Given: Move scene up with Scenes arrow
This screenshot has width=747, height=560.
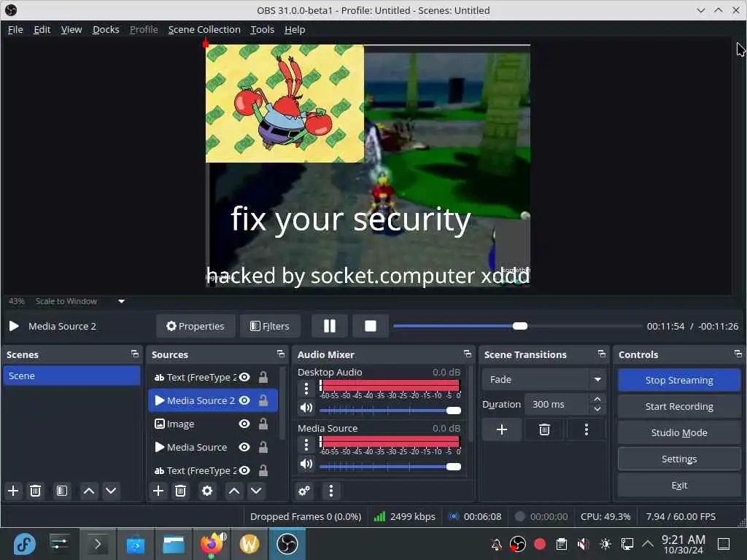Looking at the screenshot, I should coord(89,491).
